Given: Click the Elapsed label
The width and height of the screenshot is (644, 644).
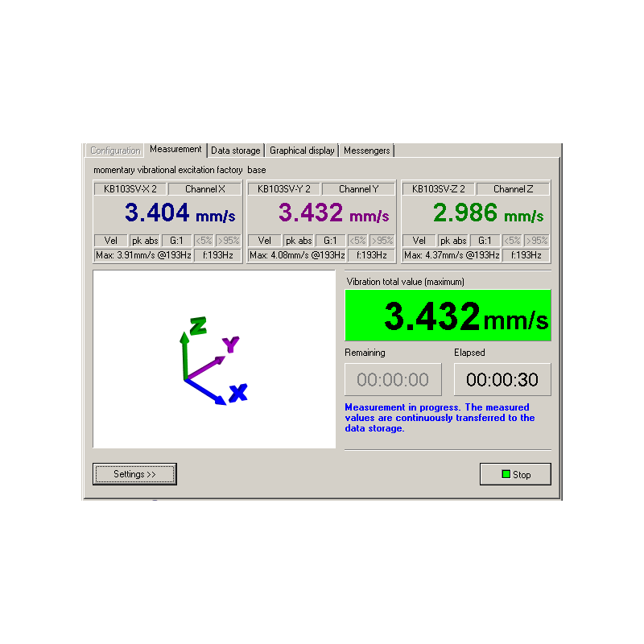Looking at the screenshot, I should [x=469, y=353].
